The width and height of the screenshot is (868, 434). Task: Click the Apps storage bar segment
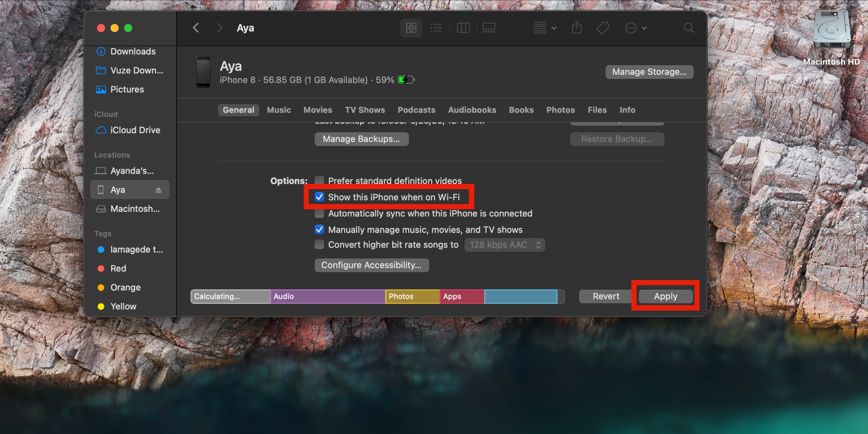[462, 297]
